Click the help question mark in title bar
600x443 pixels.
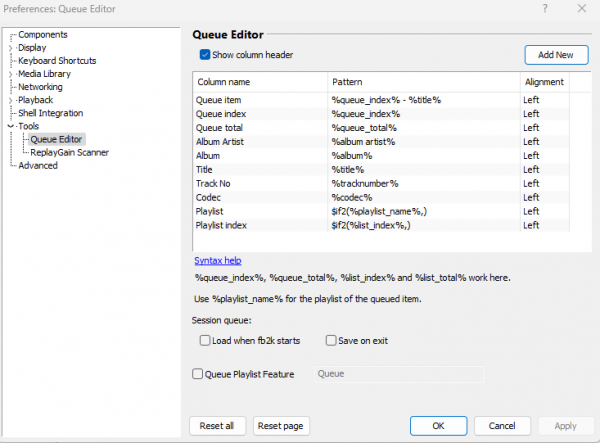click(x=545, y=9)
